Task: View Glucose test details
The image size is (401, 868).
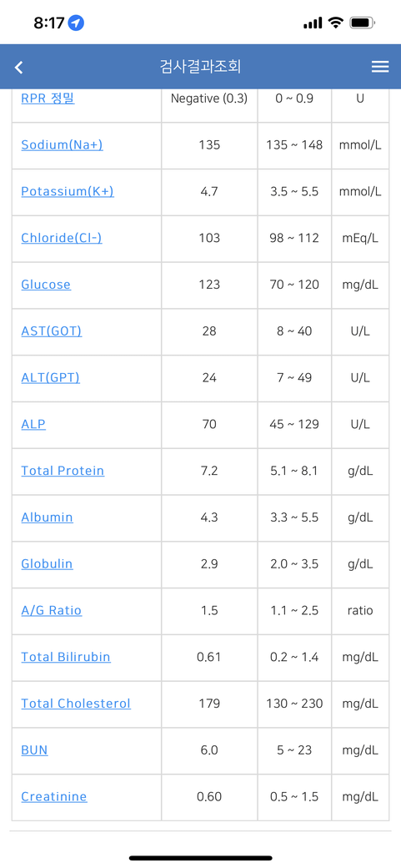Action: [46, 285]
